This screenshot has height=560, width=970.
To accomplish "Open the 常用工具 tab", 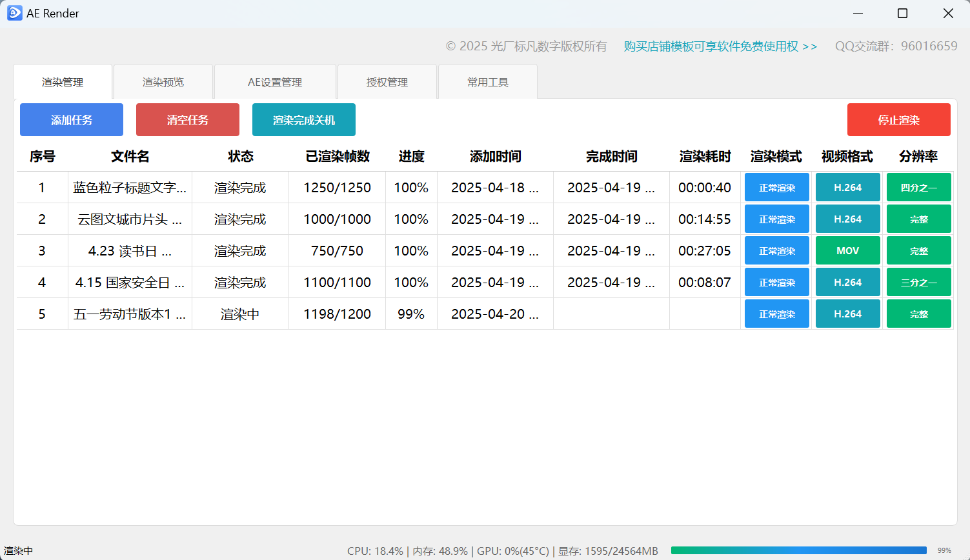I will tap(487, 81).
